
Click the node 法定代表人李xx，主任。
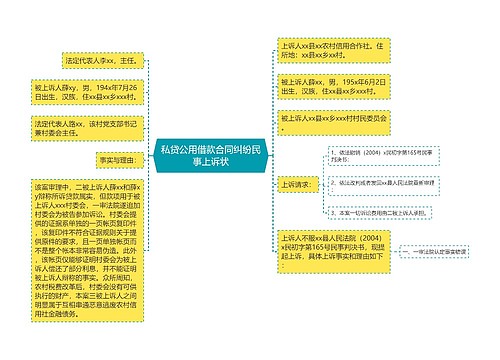(x=103, y=61)
